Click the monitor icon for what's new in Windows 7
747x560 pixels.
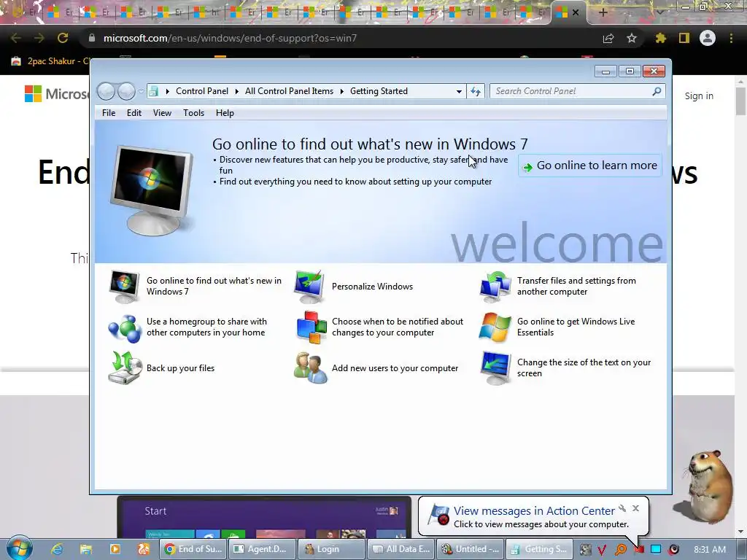pos(124,287)
